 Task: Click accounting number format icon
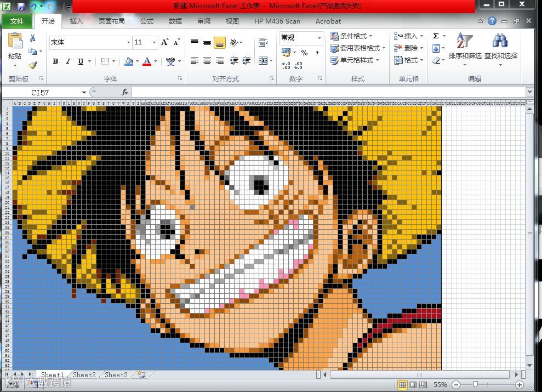pos(286,53)
